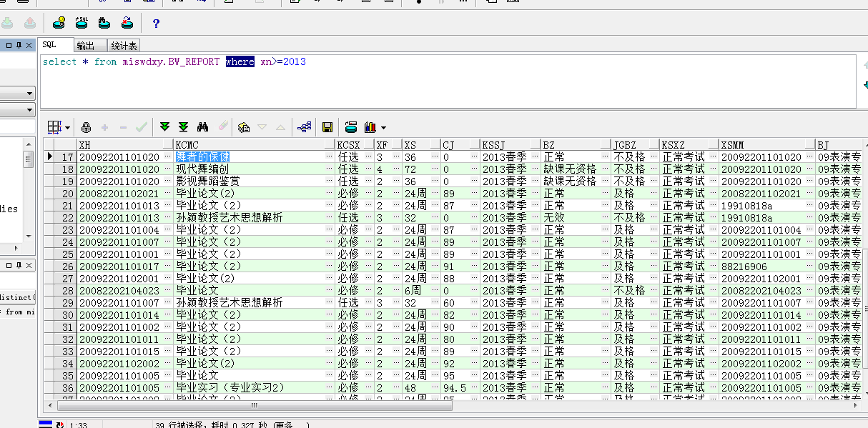Fetch next page with green double arrow
868x428 pixels.
(x=165, y=127)
